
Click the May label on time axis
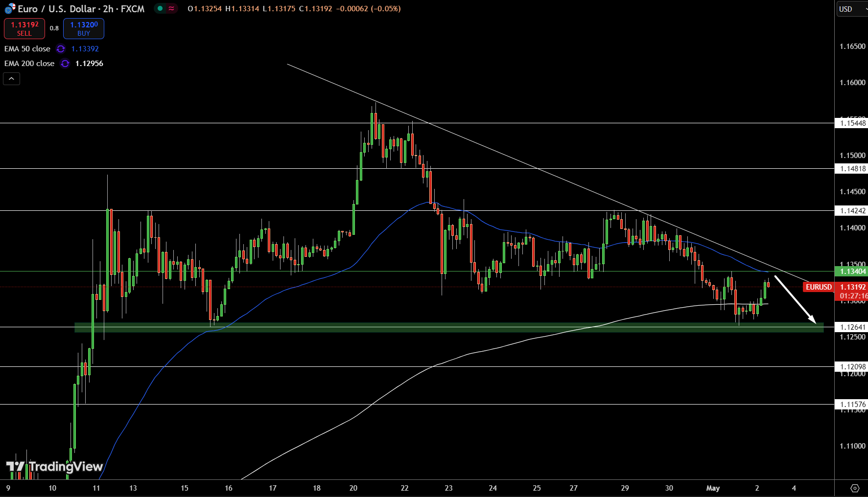coord(713,488)
